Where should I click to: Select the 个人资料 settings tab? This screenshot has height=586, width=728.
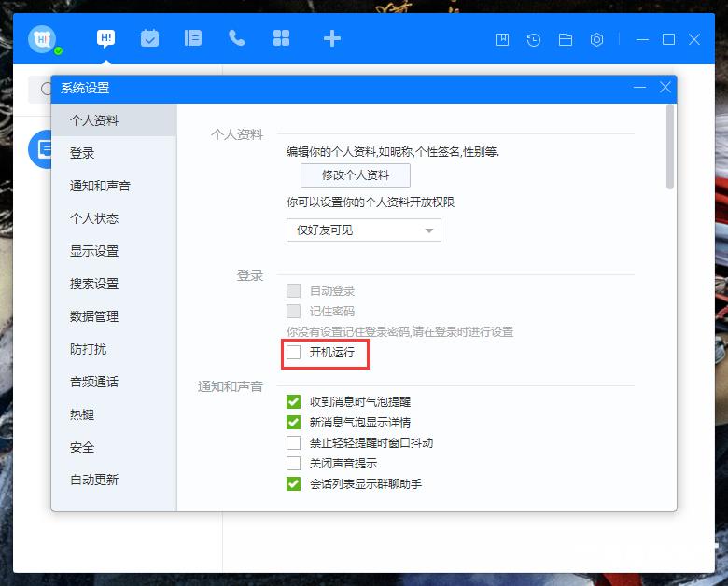point(114,120)
